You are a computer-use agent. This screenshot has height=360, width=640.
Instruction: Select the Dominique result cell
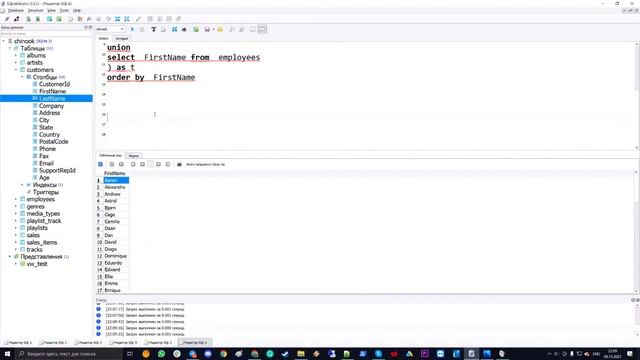click(116, 256)
